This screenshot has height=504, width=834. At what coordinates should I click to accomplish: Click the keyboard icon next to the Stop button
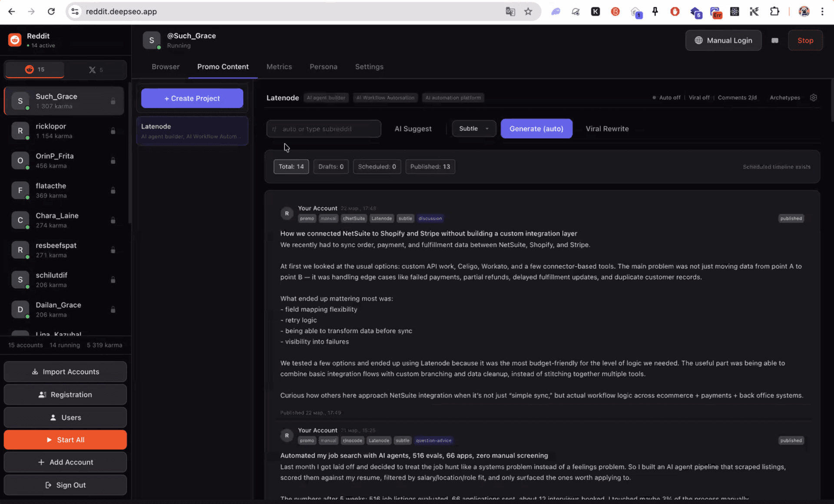775,40
